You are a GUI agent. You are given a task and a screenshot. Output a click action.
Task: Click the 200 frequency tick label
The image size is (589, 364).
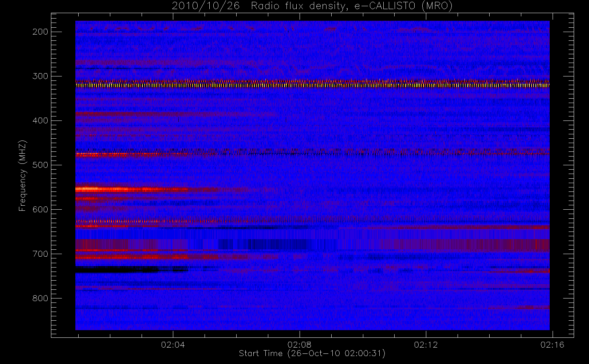[x=40, y=32]
